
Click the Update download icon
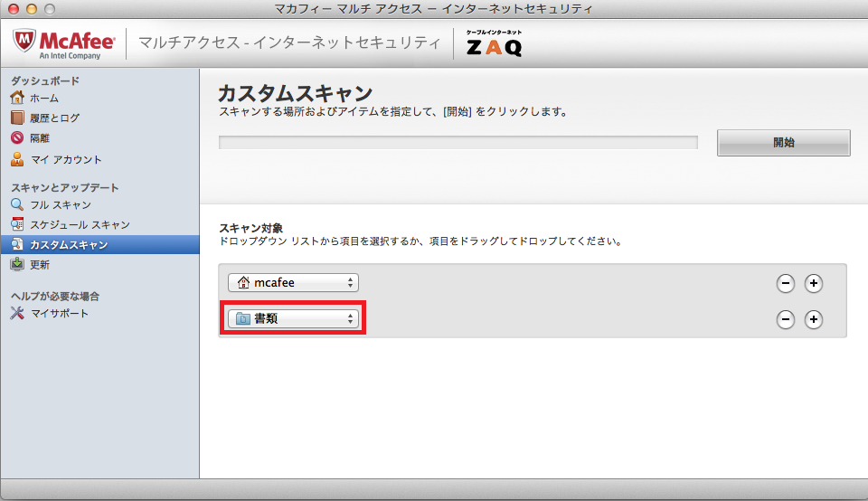(x=17, y=264)
